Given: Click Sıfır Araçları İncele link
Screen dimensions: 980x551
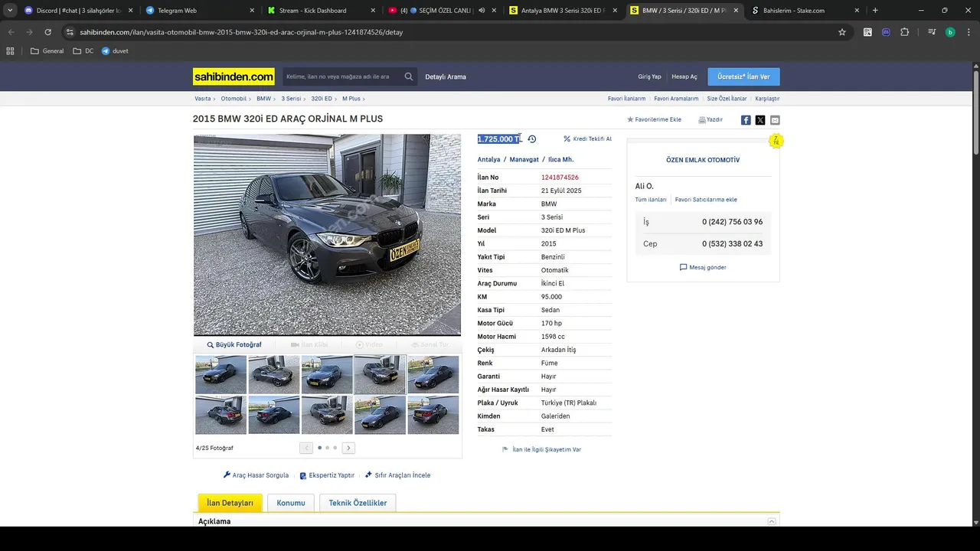Looking at the screenshot, I should point(397,475).
